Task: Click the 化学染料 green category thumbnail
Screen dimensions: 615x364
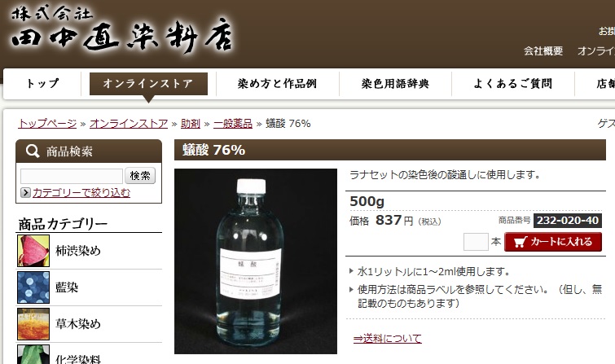Action: pyautogui.click(x=33, y=354)
